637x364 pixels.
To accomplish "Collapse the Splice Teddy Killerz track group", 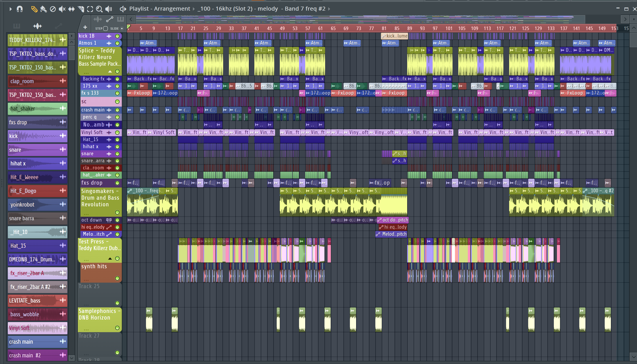I will pos(110,71).
